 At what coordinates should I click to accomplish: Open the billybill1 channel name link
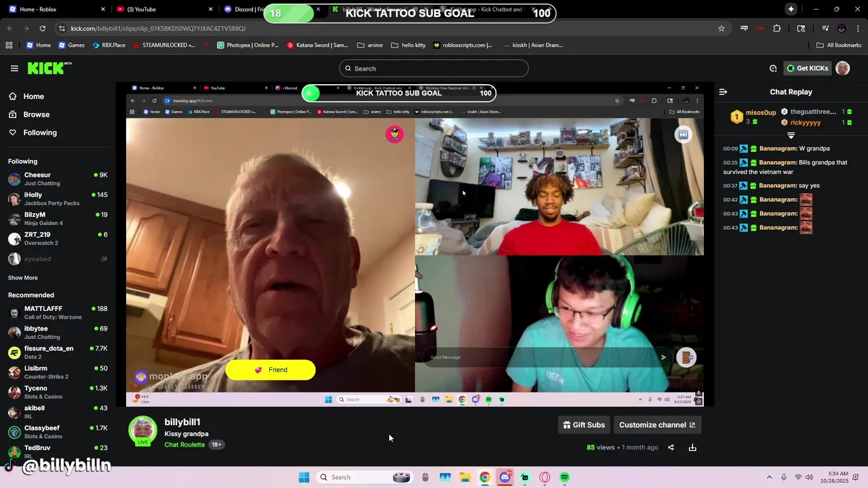182,422
